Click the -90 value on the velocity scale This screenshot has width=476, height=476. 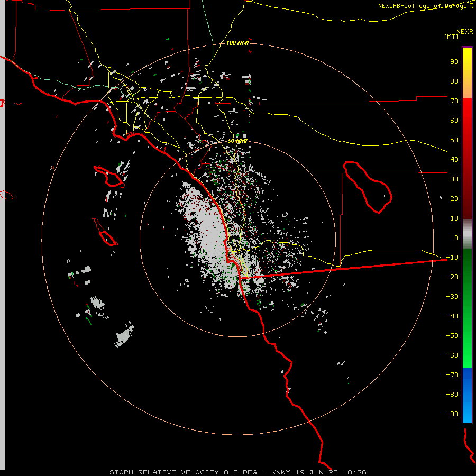point(452,414)
